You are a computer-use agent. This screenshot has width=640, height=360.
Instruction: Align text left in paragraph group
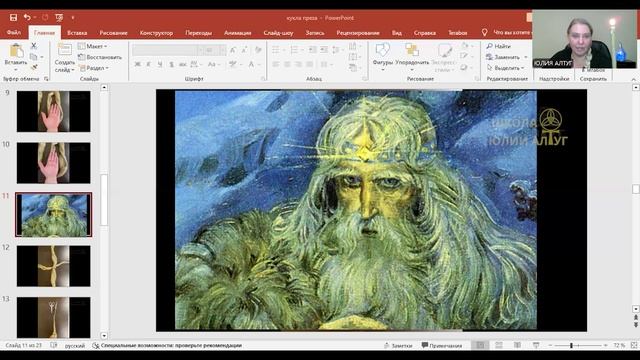click(276, 64)
